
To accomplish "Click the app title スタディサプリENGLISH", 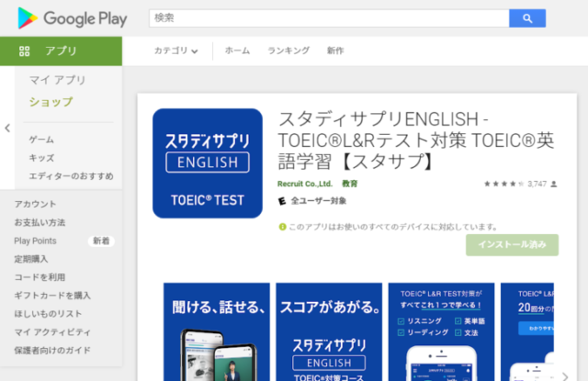I will pos(416,140).
